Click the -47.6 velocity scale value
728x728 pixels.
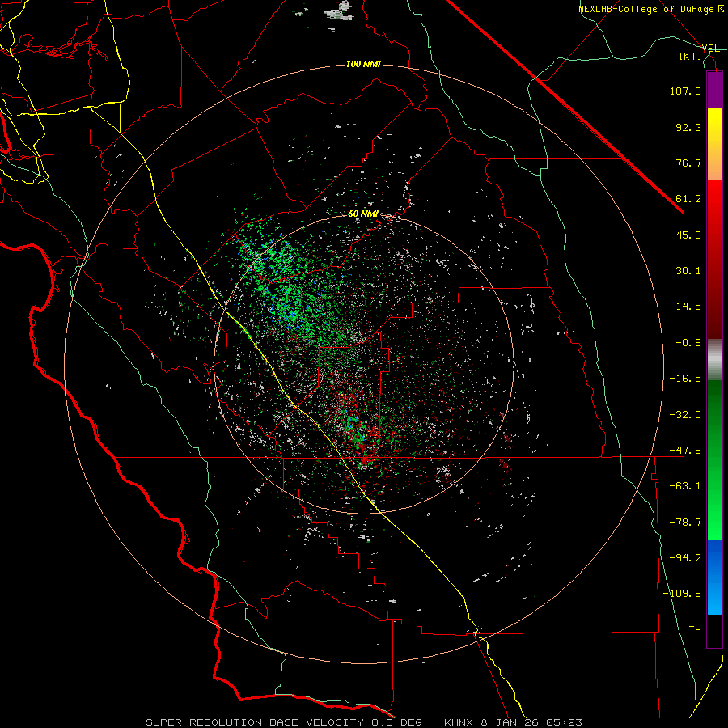685,451
